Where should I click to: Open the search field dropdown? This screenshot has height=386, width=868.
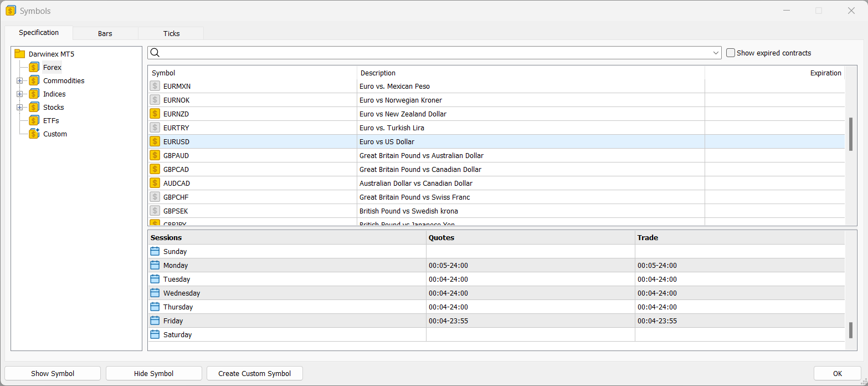pyautogui.click(x=716, y=52)
